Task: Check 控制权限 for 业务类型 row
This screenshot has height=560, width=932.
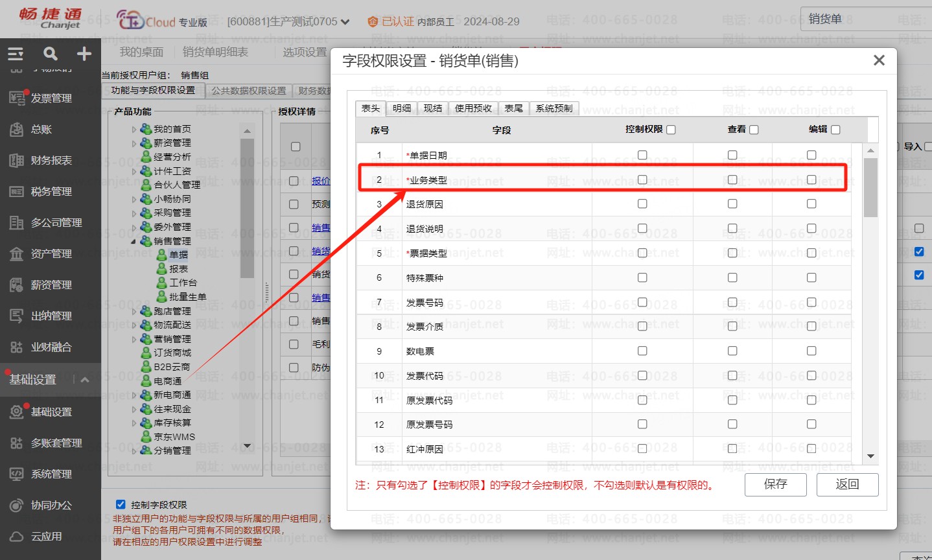Action: pos(642,180)
